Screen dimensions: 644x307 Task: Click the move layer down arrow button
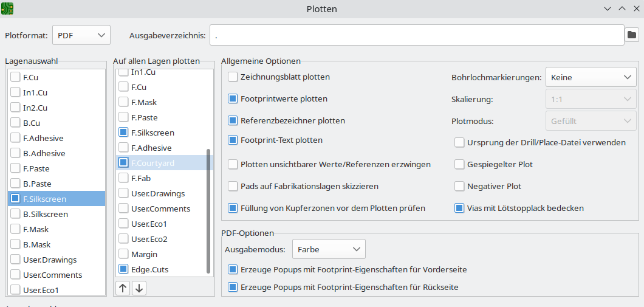coord(139,288)
